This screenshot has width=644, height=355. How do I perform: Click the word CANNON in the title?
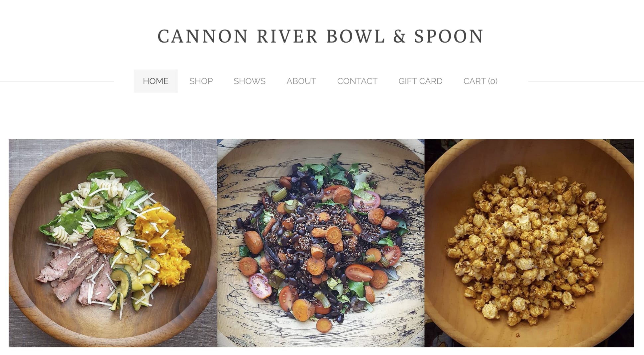(x=203, y=36)
